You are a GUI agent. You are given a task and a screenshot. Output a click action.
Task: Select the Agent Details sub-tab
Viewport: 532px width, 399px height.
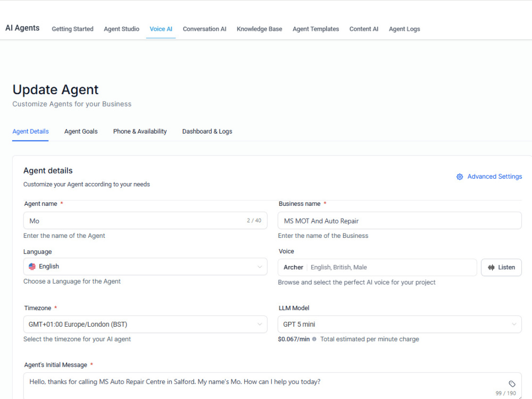click(30, 131)
